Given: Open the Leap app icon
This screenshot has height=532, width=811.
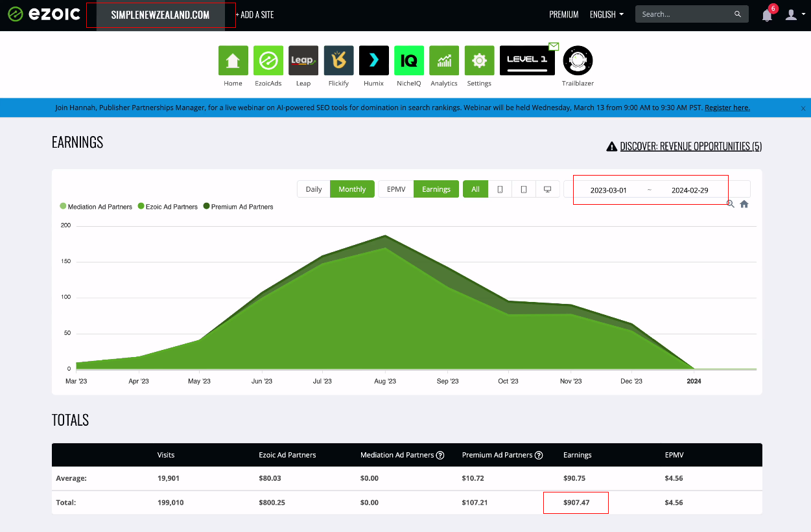Looking at the screenshot, I should (303, 60).
